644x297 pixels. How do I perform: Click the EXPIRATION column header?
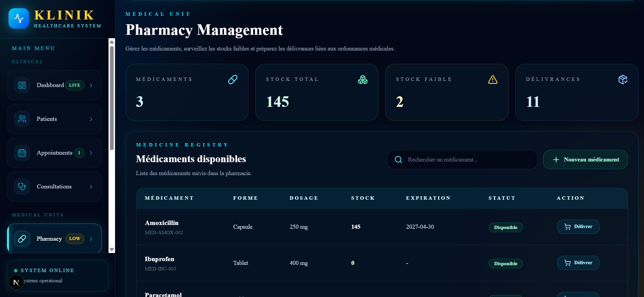click(x=428, y=198)
